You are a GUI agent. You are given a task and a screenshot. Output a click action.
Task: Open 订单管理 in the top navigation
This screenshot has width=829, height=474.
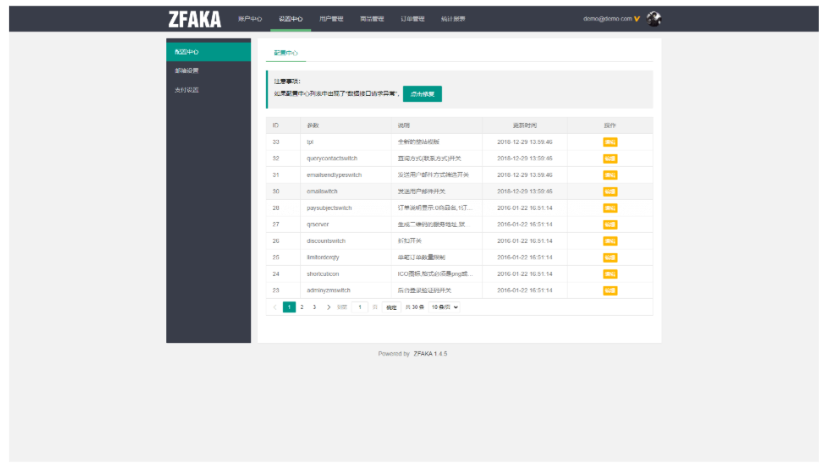(412, 18)
